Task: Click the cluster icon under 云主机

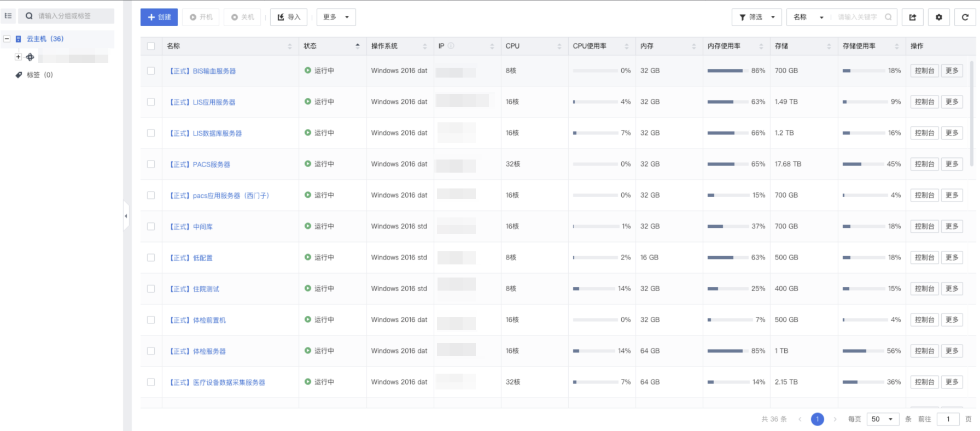Action: tap(30, 57)
